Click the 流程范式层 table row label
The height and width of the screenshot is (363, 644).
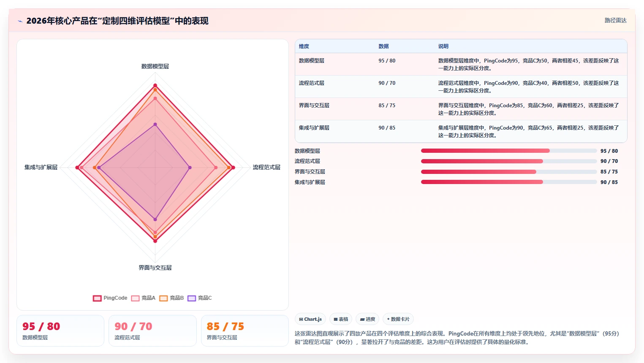(312, 83)
